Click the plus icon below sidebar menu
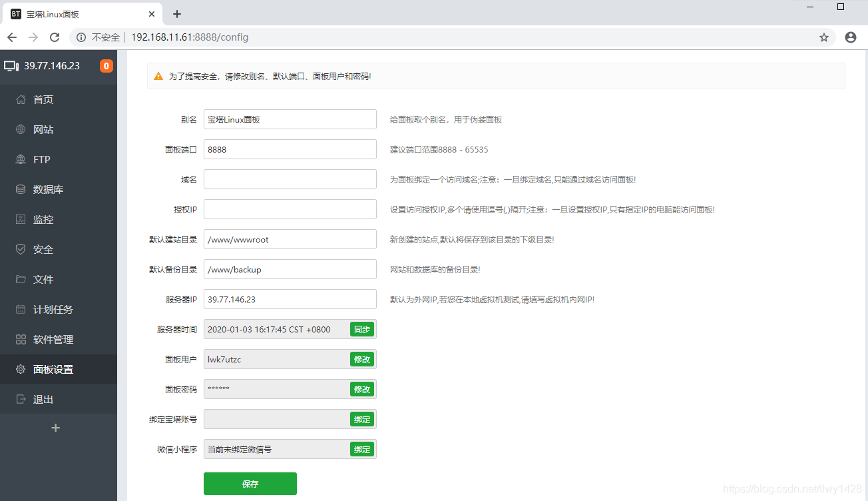868x501 pixels. pyautogui.click(x=56, y=428)
